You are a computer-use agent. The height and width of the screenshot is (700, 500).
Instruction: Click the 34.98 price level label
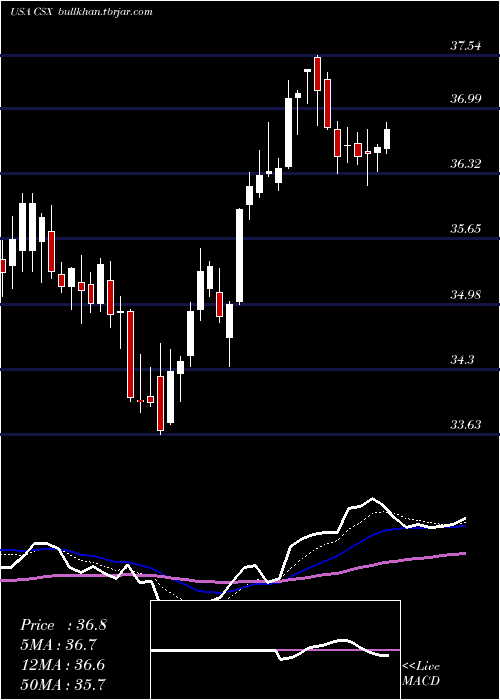[x=466, y=294]
